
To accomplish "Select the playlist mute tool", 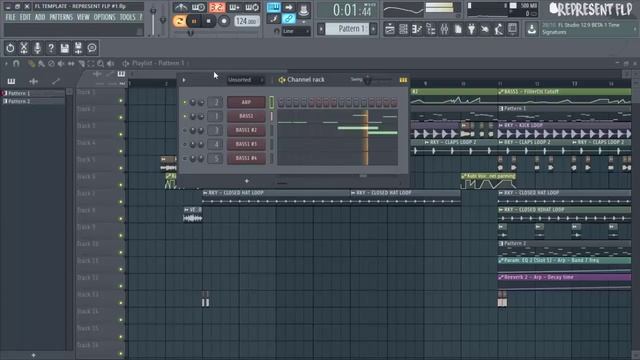I will click(61, 63).
